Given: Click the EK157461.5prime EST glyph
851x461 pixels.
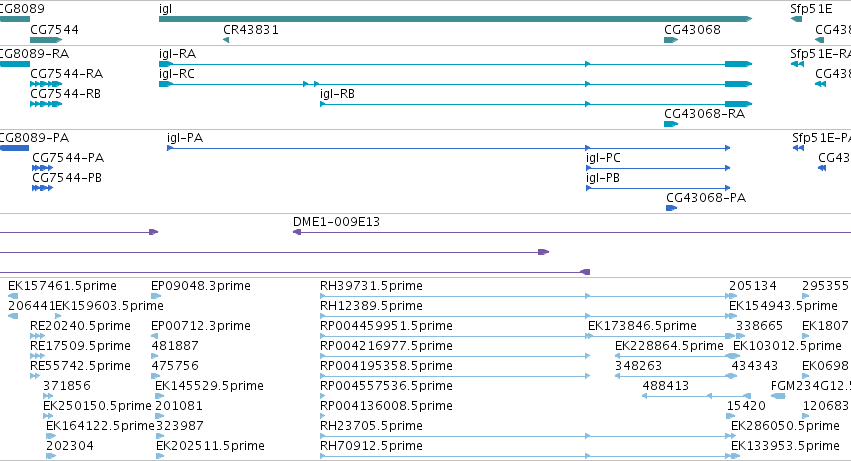Looking at the screenshot, I should [x=14, y=296].
